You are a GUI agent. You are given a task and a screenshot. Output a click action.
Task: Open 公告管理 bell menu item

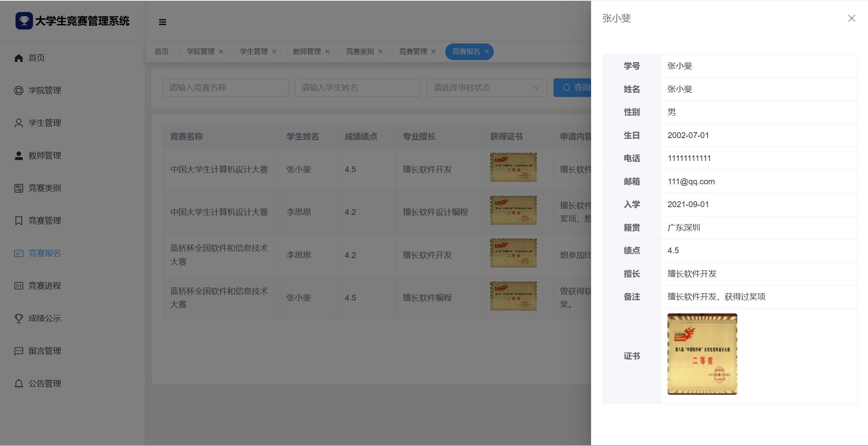pyautogui.click(x=44, y=384)
